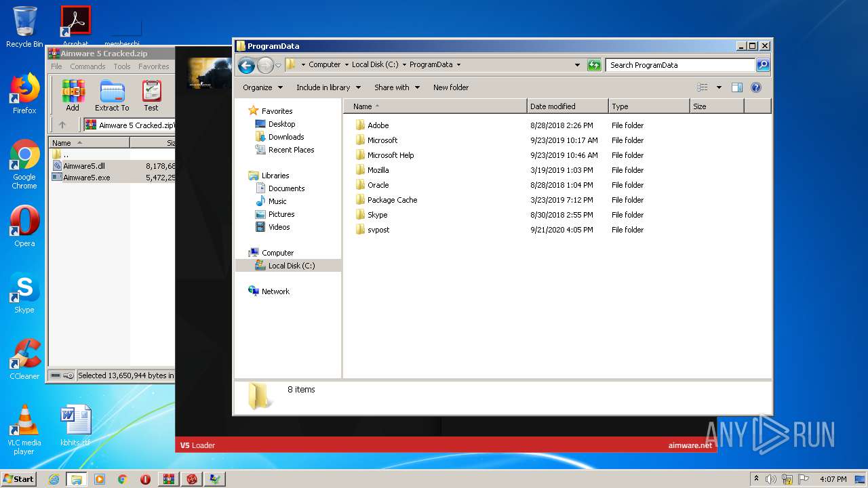Show hidden tray icons

756,479
